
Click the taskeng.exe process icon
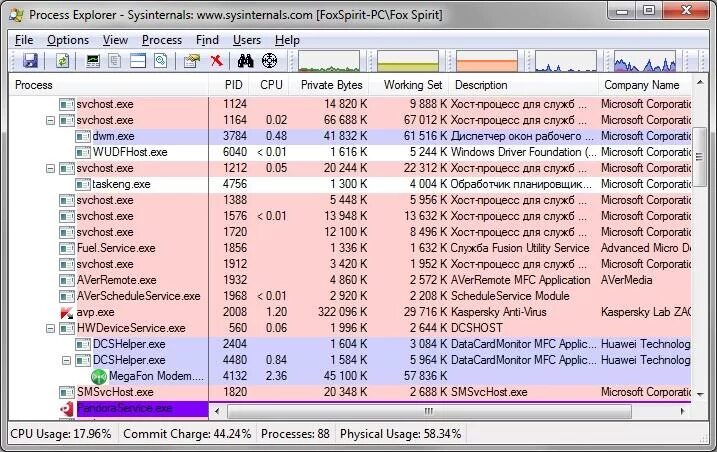[x=83, y=184]
